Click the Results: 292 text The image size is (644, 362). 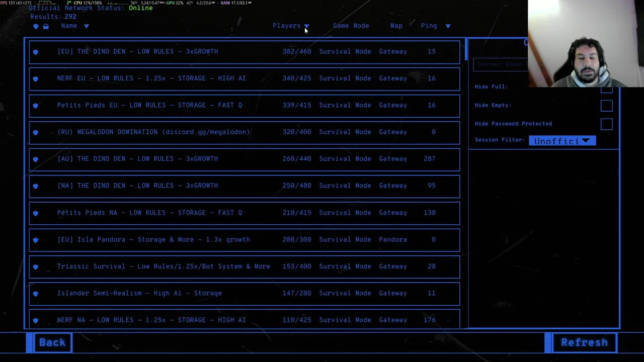tap(53, 17)
